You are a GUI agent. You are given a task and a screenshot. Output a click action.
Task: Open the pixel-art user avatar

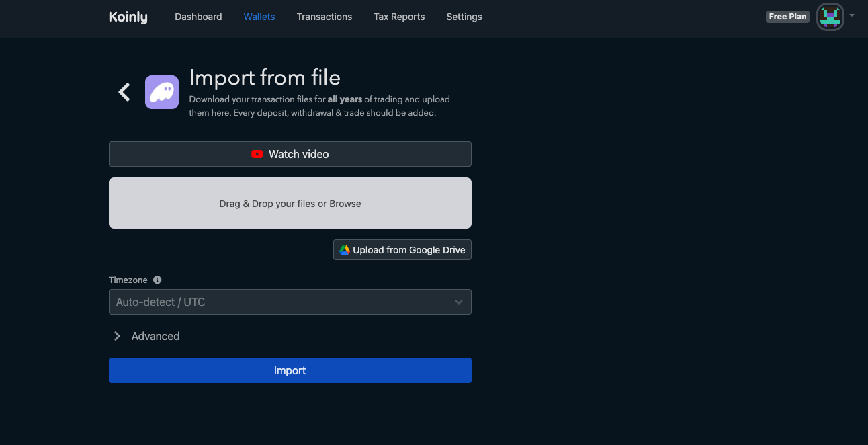coord(830,17)
